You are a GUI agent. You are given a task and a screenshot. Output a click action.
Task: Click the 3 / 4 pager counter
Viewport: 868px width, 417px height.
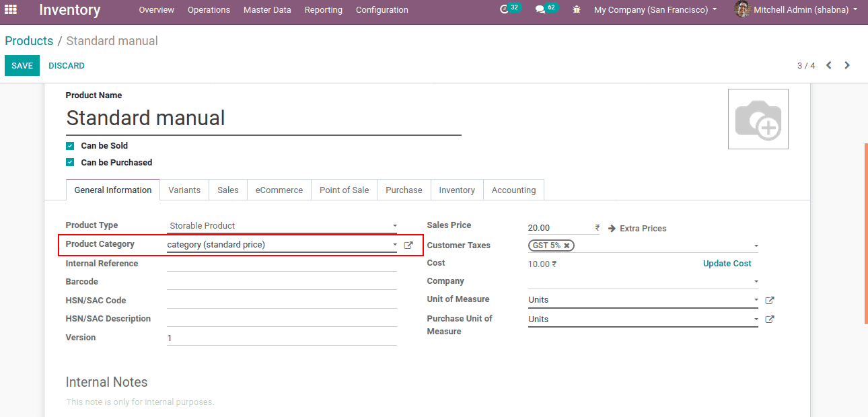point(806,66)
